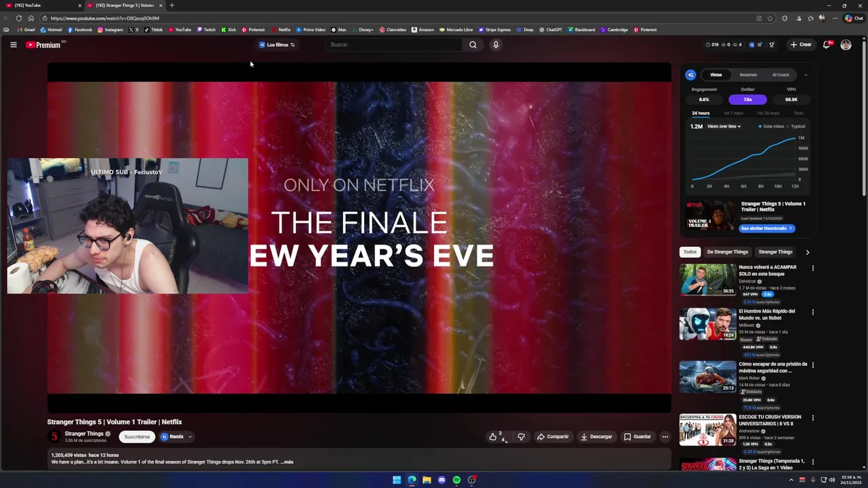868x488 pixels.
Task: Open options for ESCOGE TU CRUSH video
Action: click(x=812, y=418)
